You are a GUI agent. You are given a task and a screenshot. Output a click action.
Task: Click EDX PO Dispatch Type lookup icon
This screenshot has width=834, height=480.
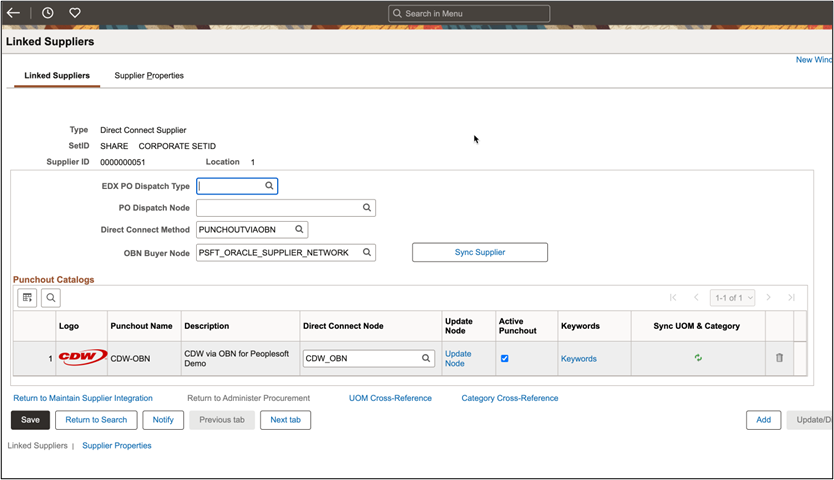coord(269,186)
